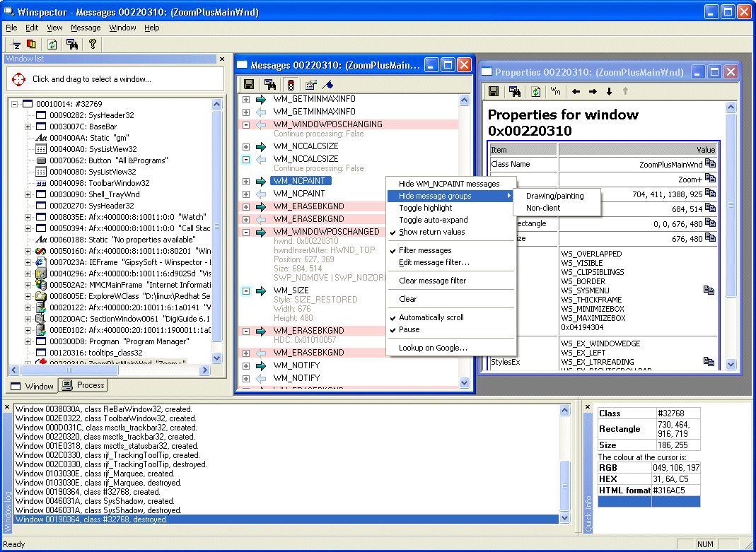The width and height of the screenshot is (756, 552).
Task: Choose 'Drawing/painting' from the submenu
Action: (x=554, y=196)
